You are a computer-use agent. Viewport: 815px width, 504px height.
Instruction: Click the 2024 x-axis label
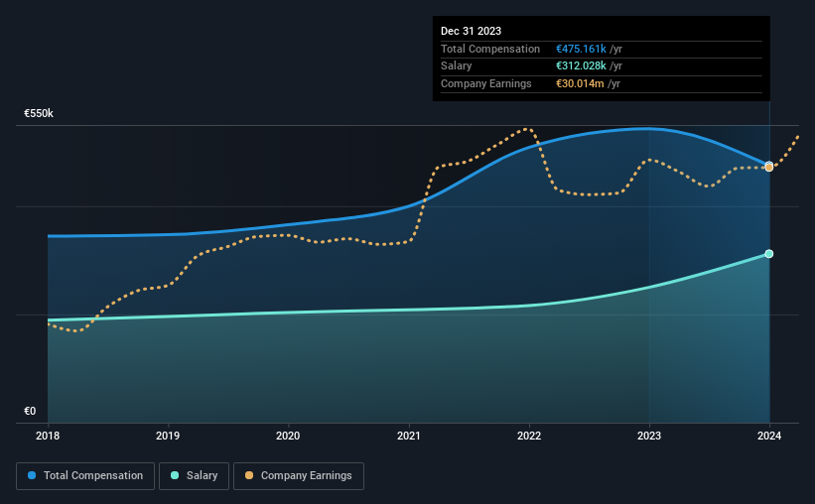tap(769, 436)
